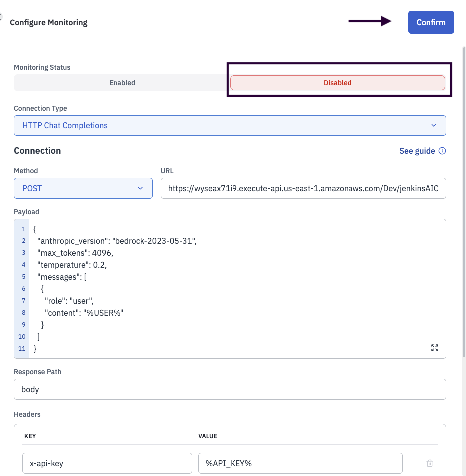
Task: Click the Confirm button
Action: tap(431, 22)
